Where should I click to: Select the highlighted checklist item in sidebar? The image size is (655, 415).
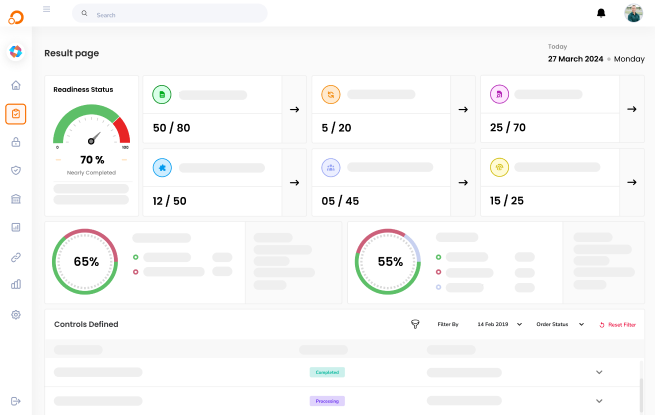point(16,114)
